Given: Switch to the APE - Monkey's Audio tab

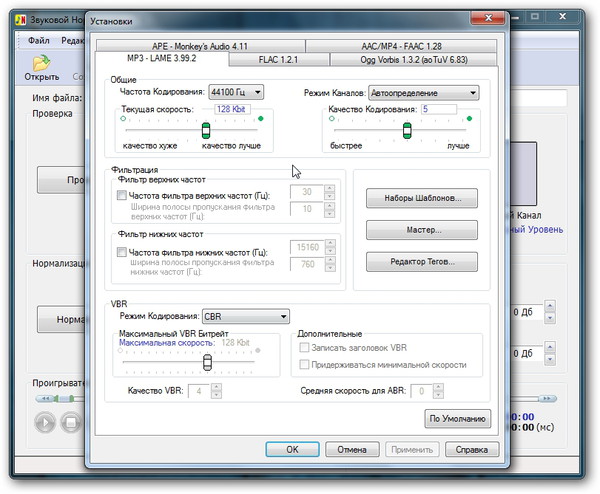Looking at the screenshot, I should coord(198,46).
